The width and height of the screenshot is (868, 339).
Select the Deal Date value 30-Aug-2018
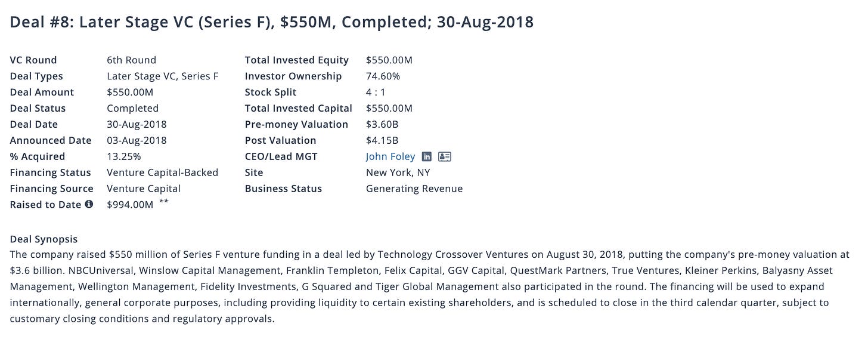[x=137, y=124]
